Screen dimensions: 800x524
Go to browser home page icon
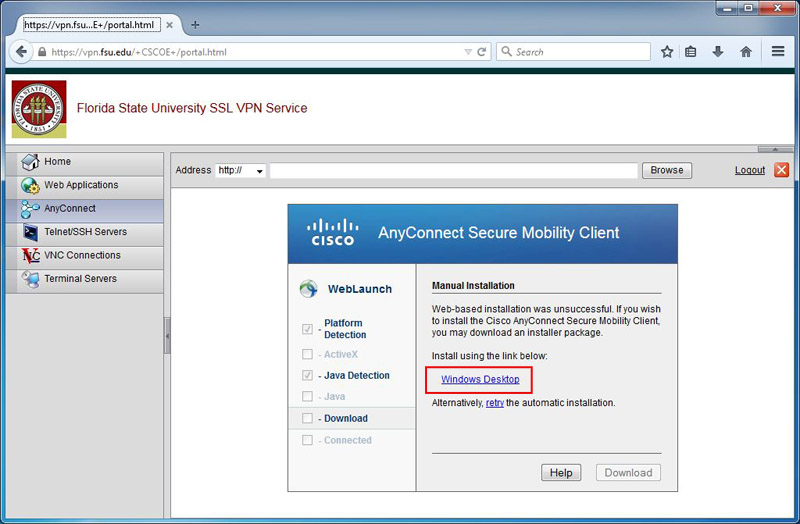click(746, 52)
